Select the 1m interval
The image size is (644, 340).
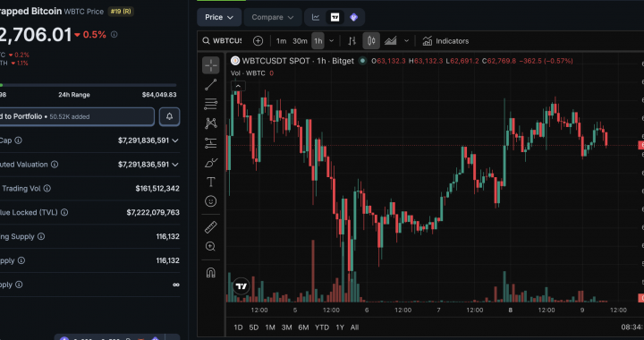tap(281, 41)
